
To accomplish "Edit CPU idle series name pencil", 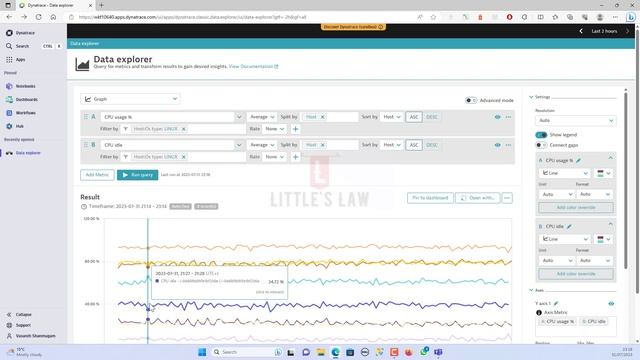I will tap(569, 226).
